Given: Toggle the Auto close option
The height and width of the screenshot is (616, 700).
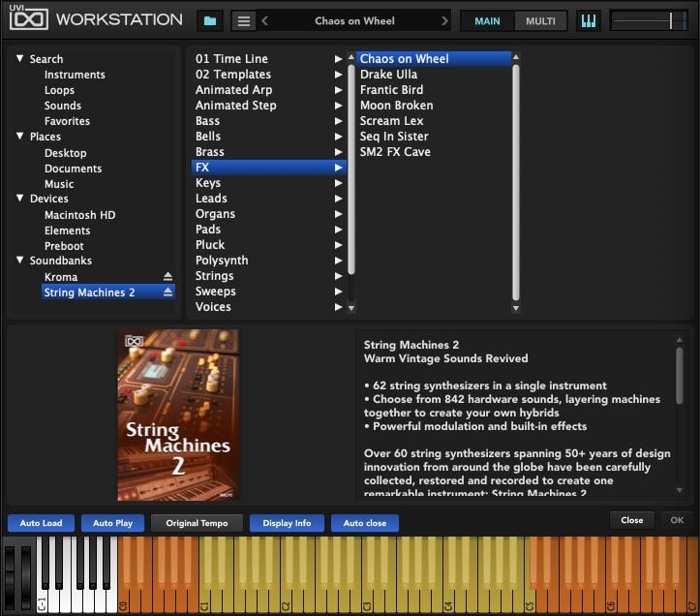Looking at the screenshot, I should [365, 523].
